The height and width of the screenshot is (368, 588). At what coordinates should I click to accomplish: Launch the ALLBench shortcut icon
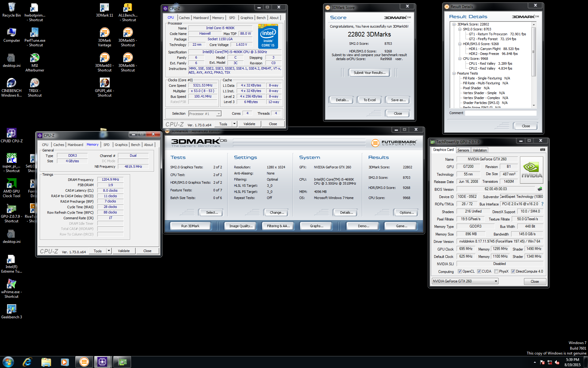128,12
